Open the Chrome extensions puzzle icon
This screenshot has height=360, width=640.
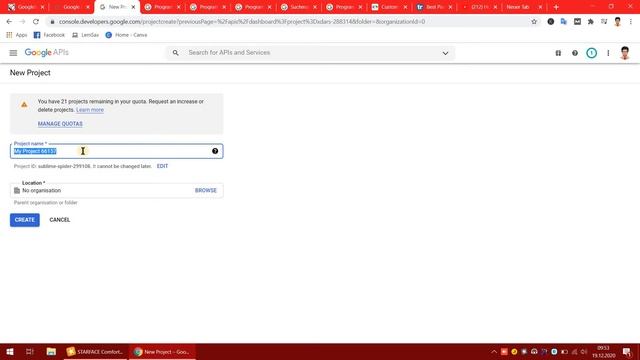[591, 22]
